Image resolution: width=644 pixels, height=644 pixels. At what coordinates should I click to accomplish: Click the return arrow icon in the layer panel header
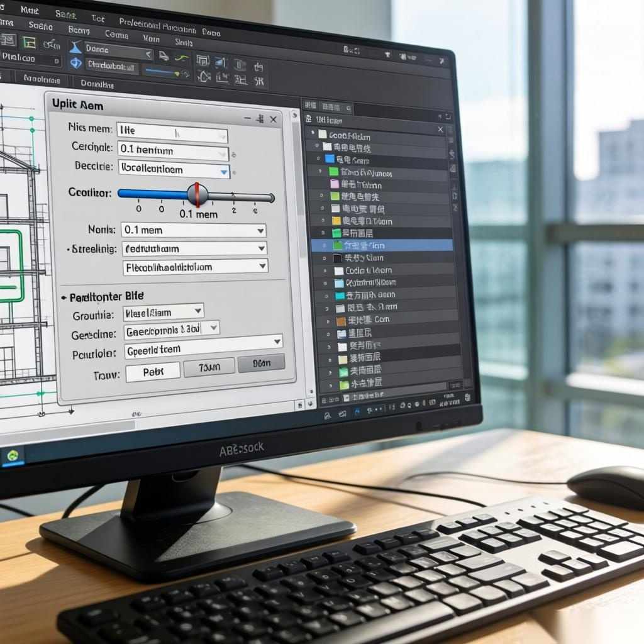click(448, 116)
